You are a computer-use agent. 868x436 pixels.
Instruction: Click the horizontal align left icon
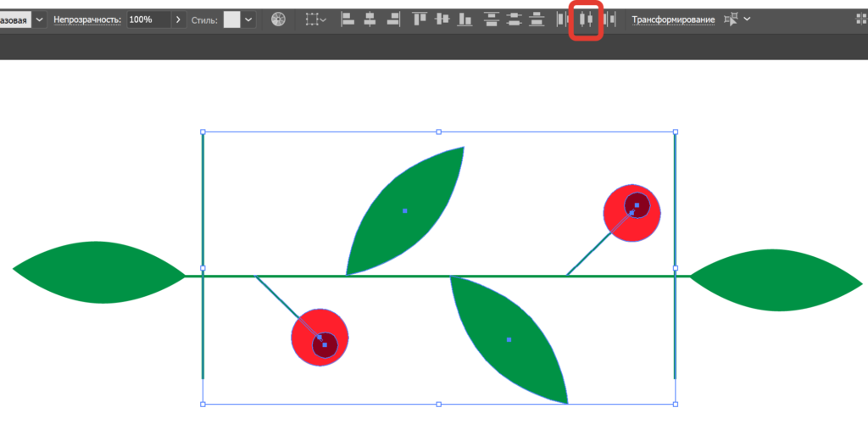348,20
